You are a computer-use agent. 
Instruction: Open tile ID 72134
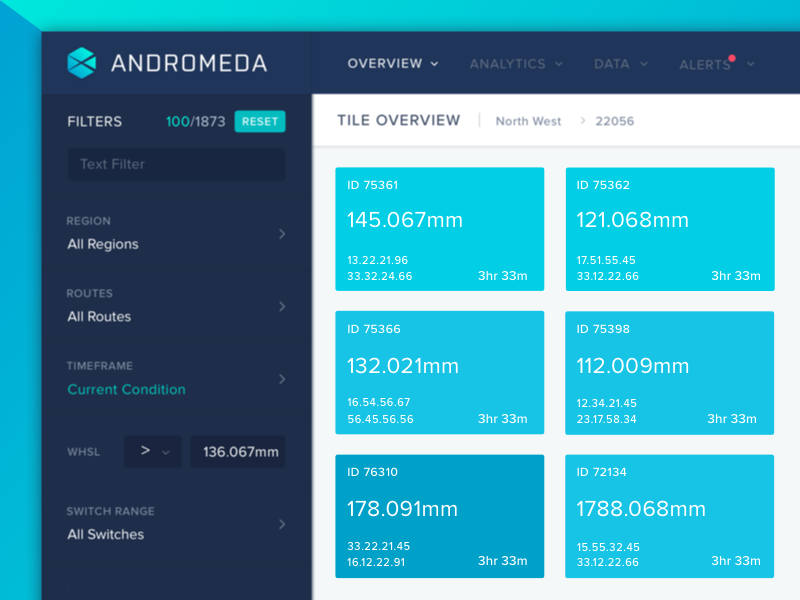(x=669, y=516)
